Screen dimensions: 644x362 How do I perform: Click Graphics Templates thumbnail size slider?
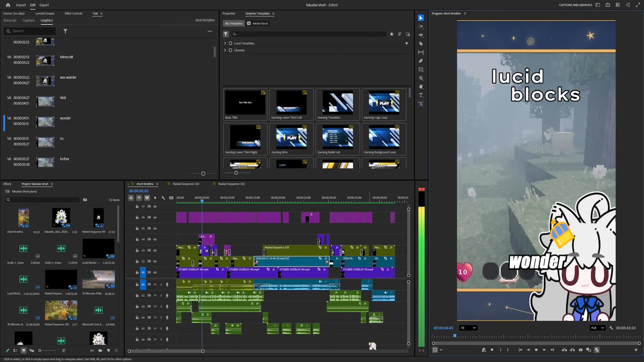click(236, 173)
